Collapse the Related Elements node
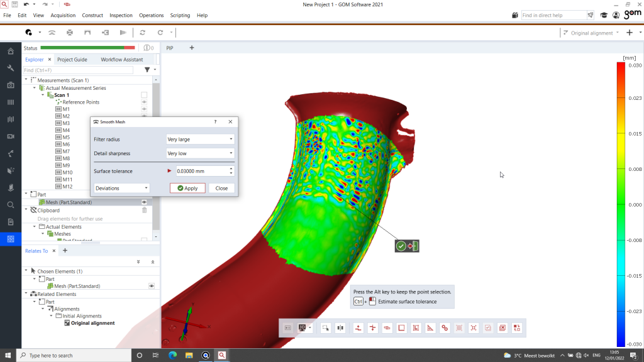Screen dimensions: 644x362 (x=26, y=294)
